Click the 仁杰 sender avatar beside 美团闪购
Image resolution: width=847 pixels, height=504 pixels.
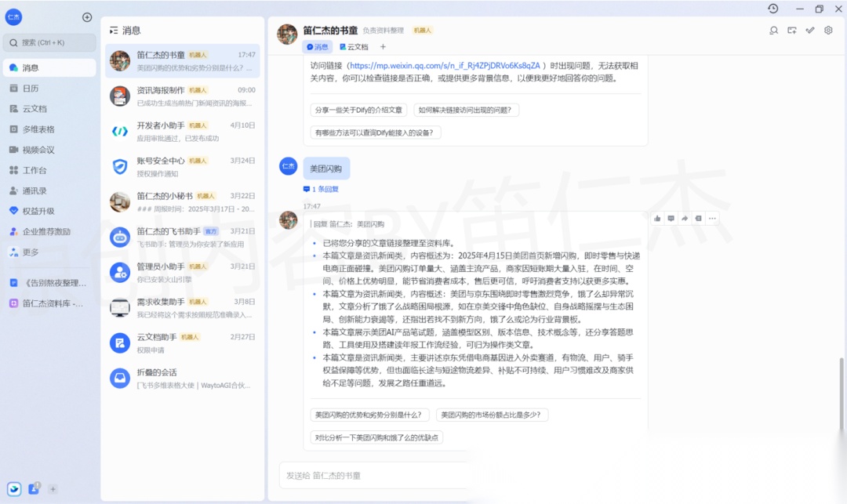[x=288, y=166]
